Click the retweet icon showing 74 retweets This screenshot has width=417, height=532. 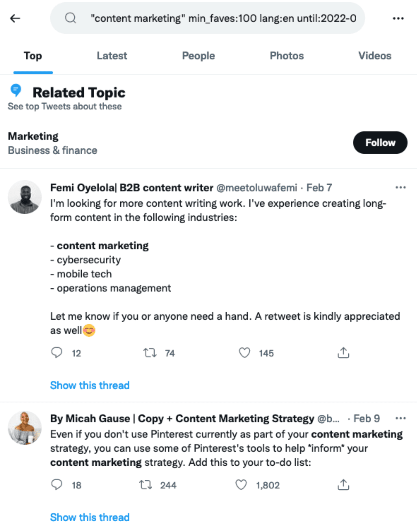pos(151,352)
